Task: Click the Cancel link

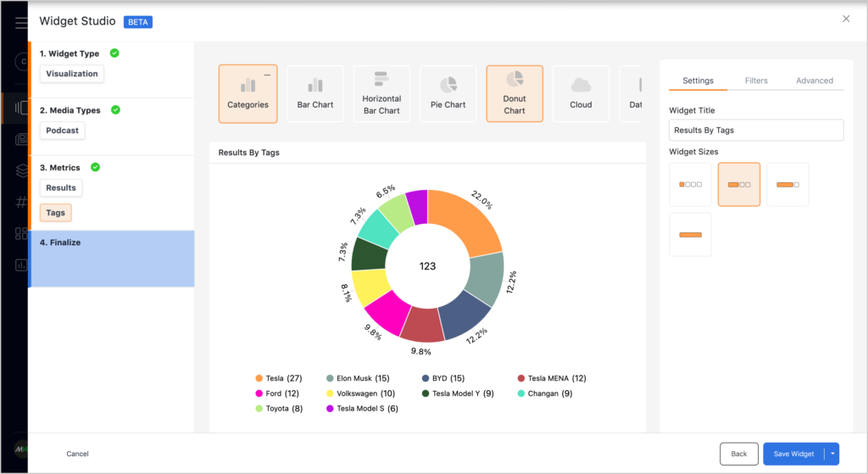Action: 77,454
